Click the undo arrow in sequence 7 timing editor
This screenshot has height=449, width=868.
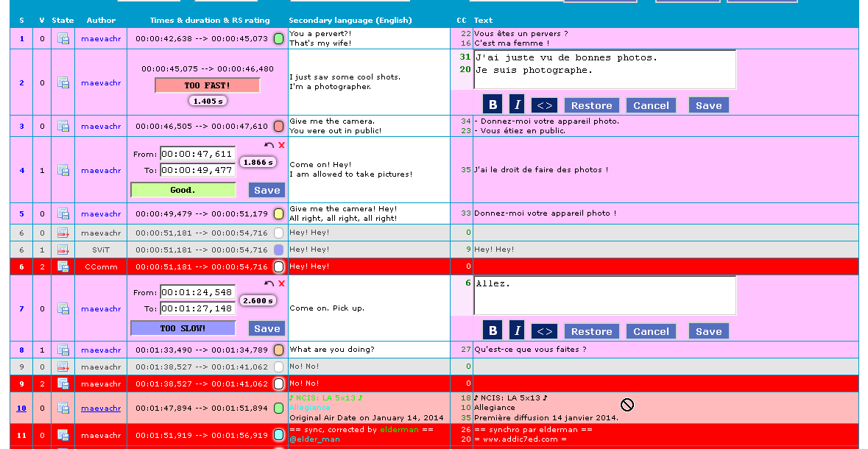tap(269, 283)
